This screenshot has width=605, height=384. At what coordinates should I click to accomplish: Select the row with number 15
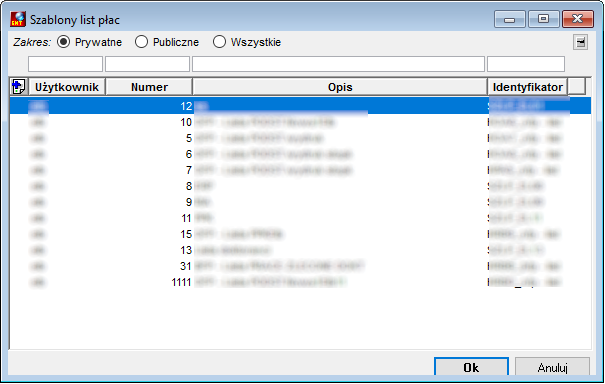pyautogui.click(x=300, y=234)
